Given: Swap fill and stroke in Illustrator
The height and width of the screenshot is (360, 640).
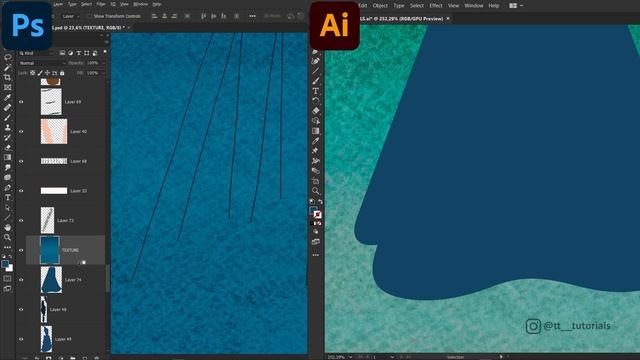Looking at the screenshot, I should click(x=320, y=202).
